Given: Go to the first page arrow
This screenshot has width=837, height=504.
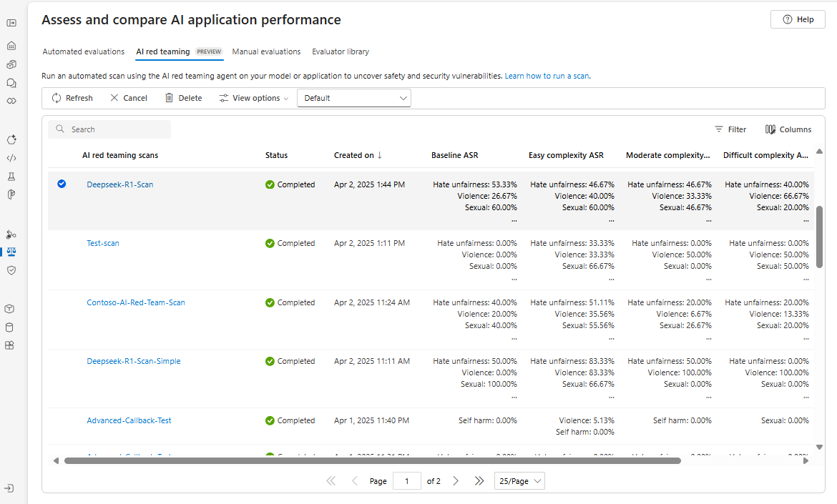Looking at the screenshot, I should (331, 481).
